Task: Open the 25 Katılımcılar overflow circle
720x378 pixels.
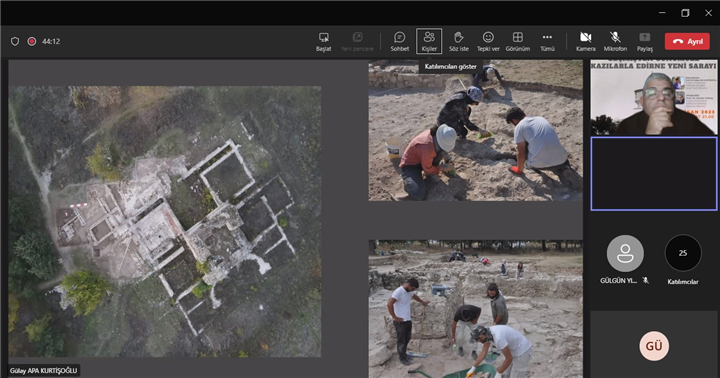Action: coord(683,253)
